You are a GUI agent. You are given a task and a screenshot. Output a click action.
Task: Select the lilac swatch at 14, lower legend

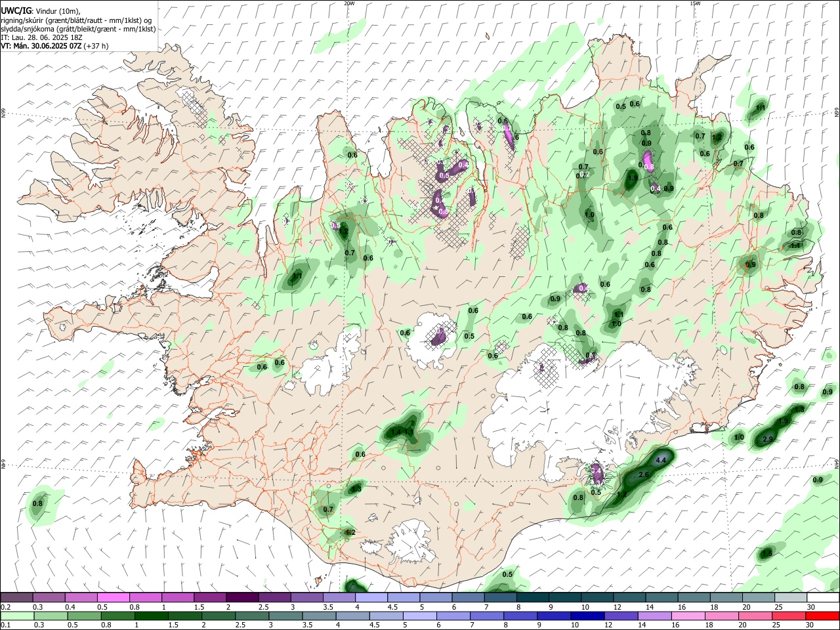point(654,616)
